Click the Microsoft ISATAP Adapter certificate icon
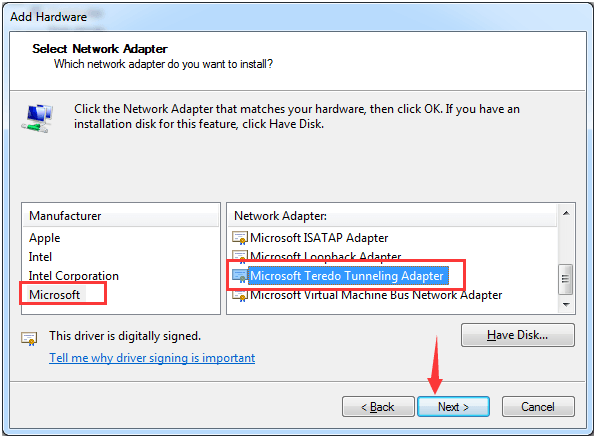The image size is (596, 438). click(240, 238)
